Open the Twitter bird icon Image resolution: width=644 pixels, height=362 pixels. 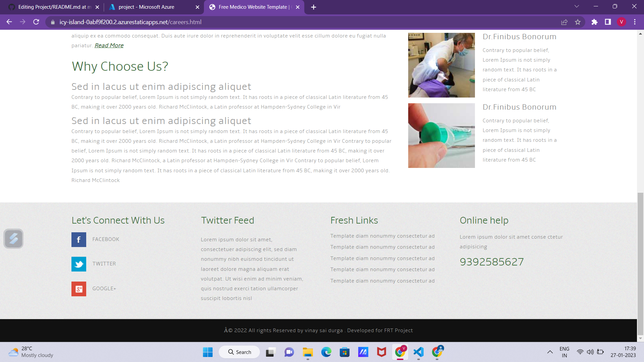click(x=78, y=264)
